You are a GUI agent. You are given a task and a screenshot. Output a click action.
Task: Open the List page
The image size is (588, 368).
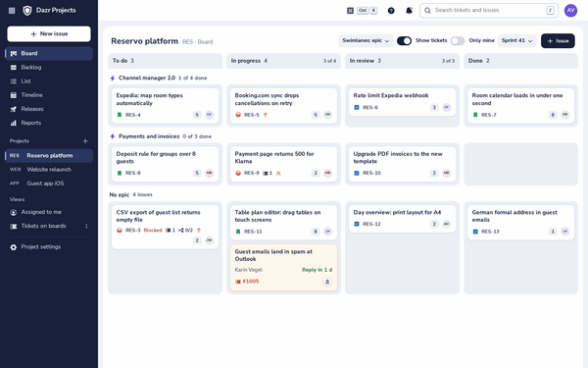[49, 81]
